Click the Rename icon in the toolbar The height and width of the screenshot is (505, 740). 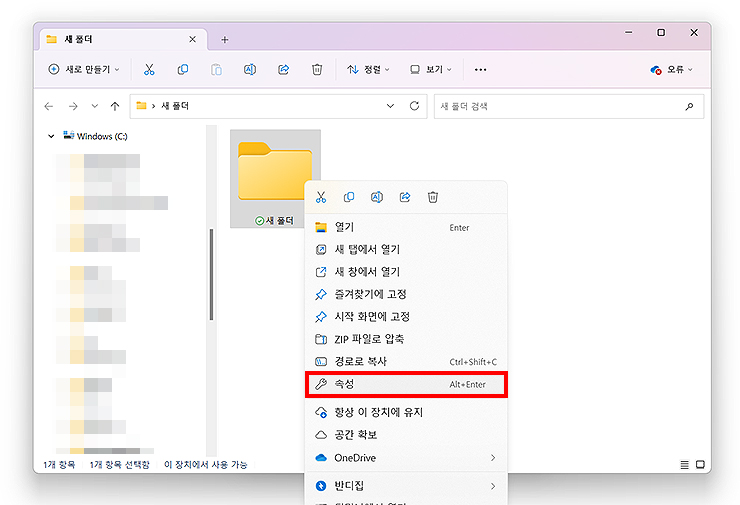coord(250,70)
